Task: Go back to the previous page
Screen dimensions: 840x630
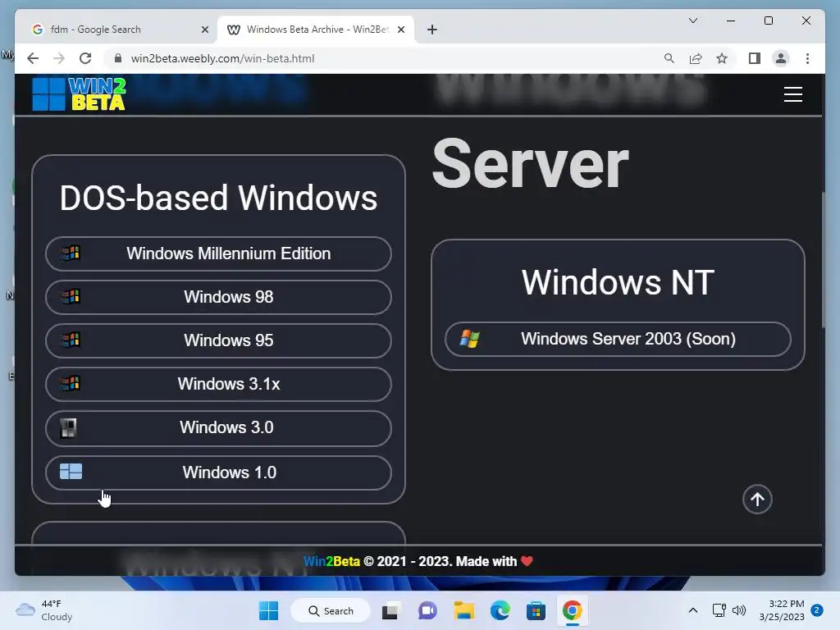Action: tap(33, 58)
